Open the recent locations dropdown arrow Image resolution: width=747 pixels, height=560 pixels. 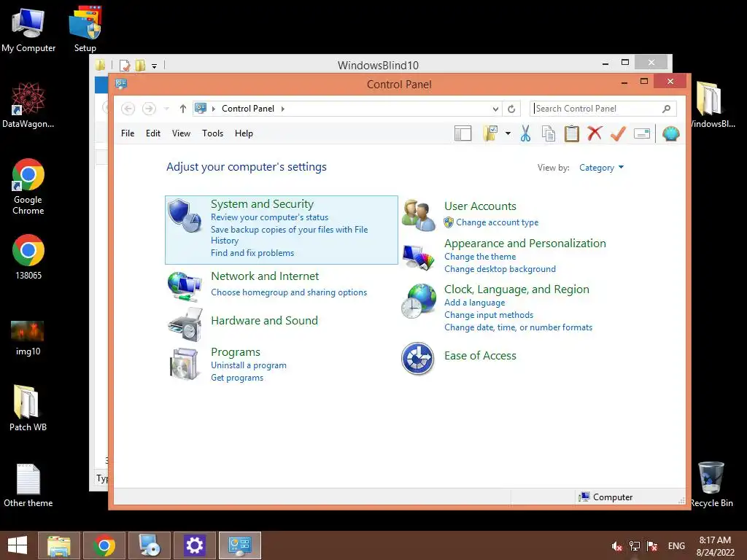tap(166, 109)
